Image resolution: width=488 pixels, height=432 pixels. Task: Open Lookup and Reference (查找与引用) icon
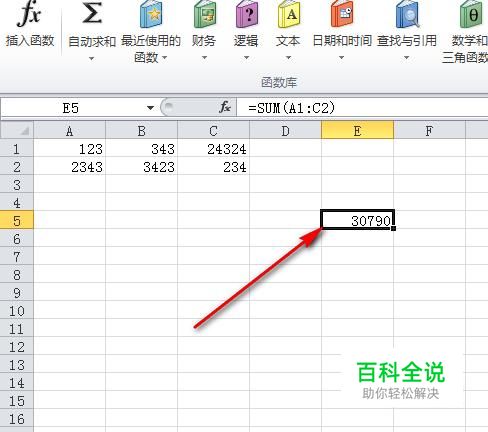[407, 14]
